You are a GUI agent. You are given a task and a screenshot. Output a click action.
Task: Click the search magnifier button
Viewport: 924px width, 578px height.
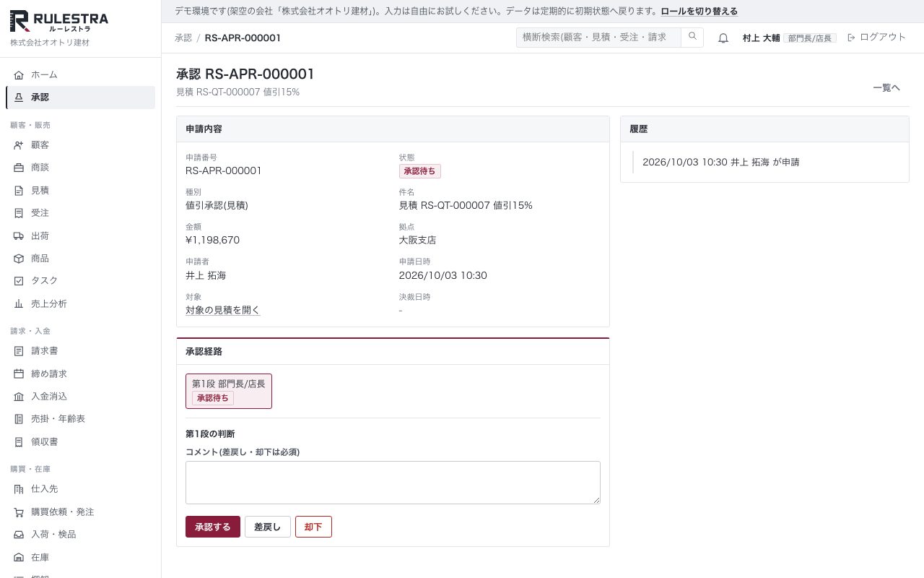(x=692, y=38)
